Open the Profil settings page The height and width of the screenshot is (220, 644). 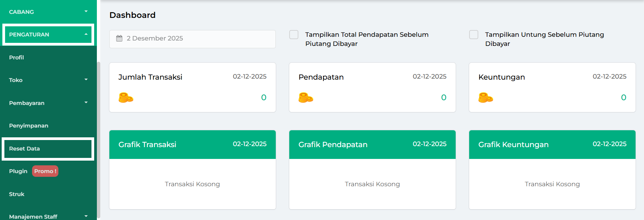17,57
